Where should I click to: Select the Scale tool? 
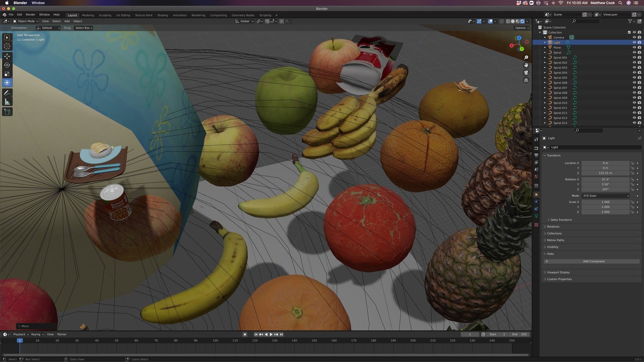(7, 74)
